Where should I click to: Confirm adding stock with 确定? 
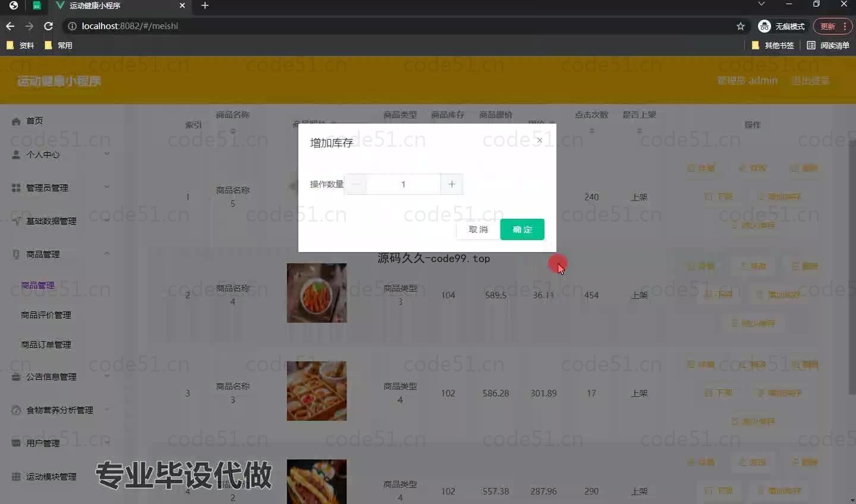tap(523, 229)
